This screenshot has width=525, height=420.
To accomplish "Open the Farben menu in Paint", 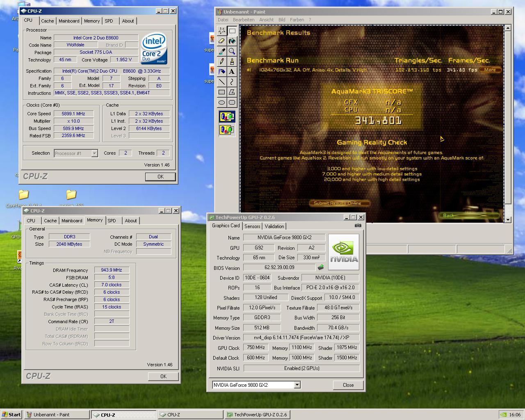I will pos(297,20).
